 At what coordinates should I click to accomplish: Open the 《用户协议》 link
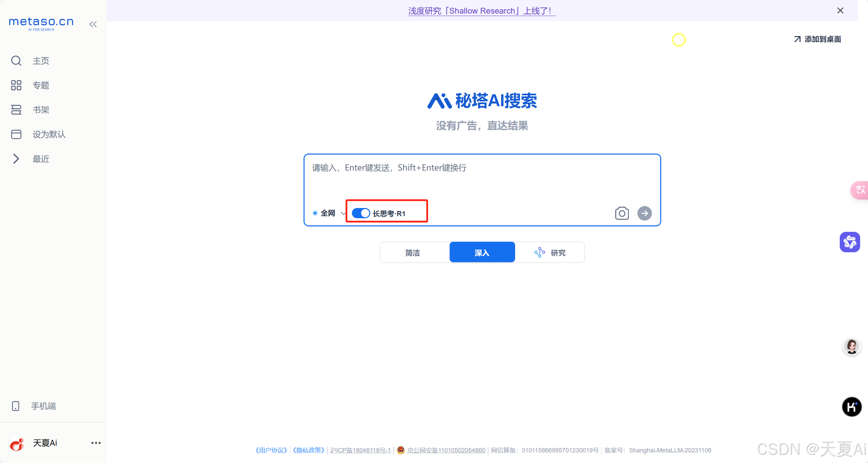pos(271,450)
